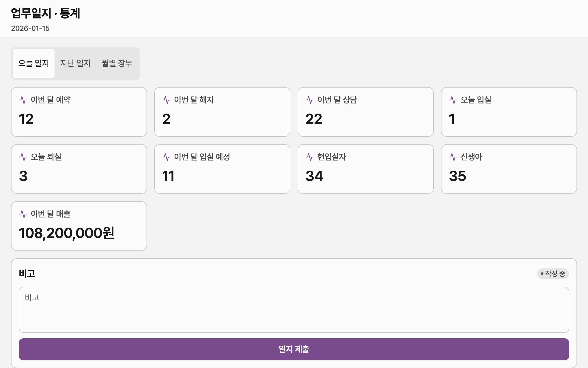Select the 이번 달 예약 value 12
The height and width of the screenshot is (368, 588).
tap(26, 119)
